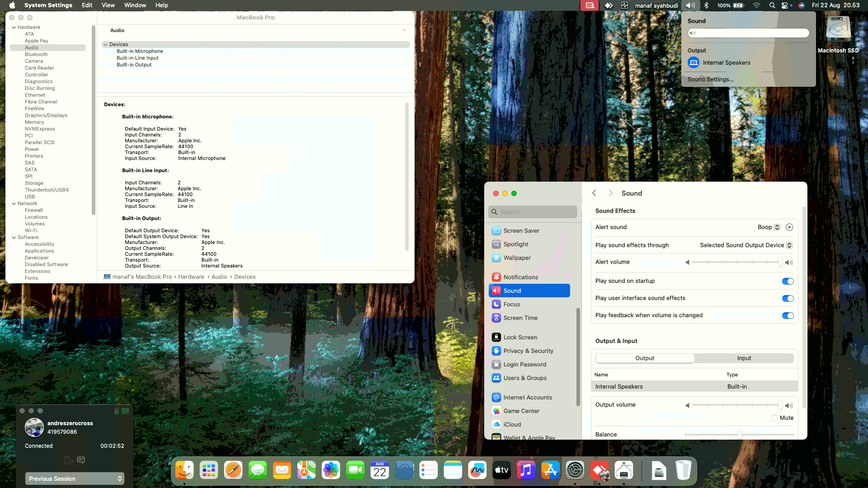This screenshot has width=868, height=488.
Task: Click the back arrow in Sound settings
Action: pyautogui.click(x=594, y=193)
